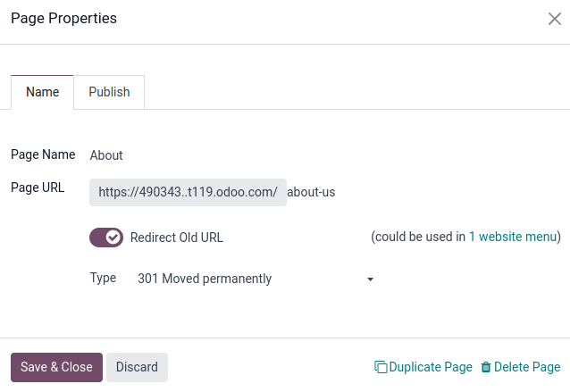Image resolution: width=570 pixels, height=392 pixels.
Task: Click the Page Properties dialog title
Action: coord(63,18)
